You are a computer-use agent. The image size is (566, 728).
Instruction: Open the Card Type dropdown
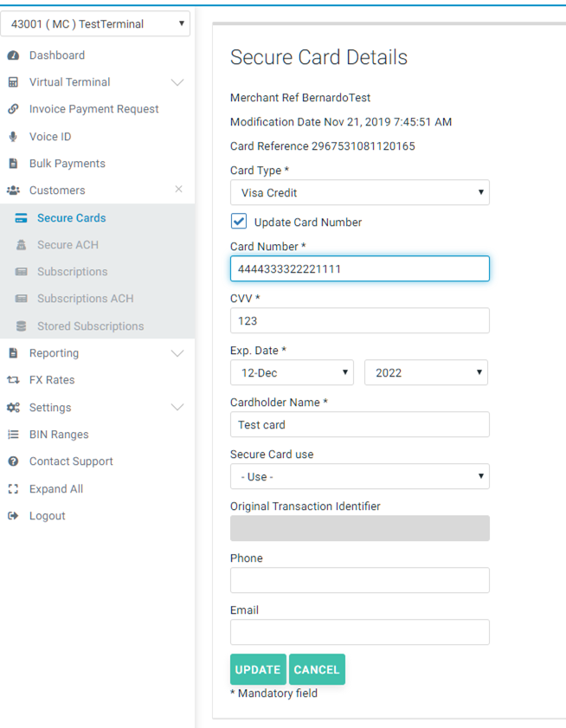pyautogui.click(x=359, y=192)
